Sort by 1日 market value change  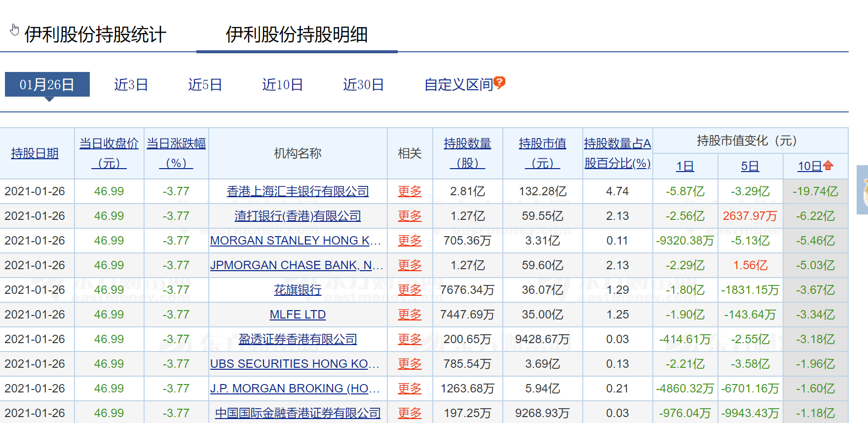(685, 166)
